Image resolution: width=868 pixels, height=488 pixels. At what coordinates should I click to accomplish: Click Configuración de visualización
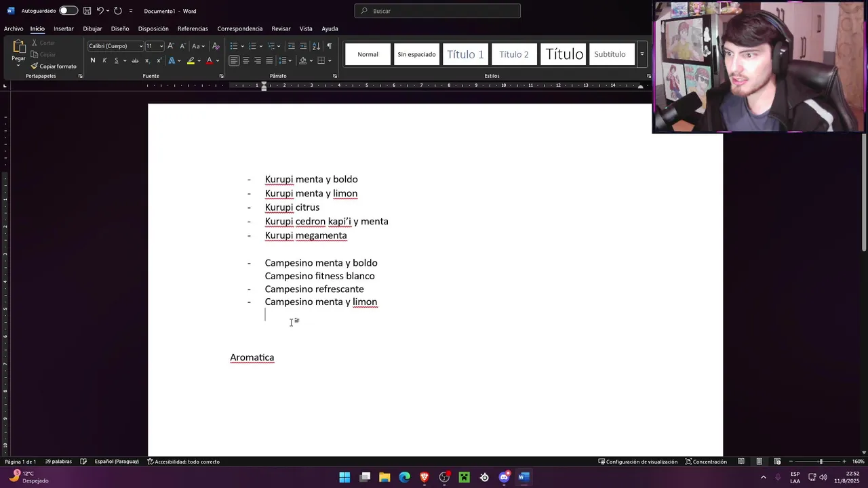pos(638,462)
